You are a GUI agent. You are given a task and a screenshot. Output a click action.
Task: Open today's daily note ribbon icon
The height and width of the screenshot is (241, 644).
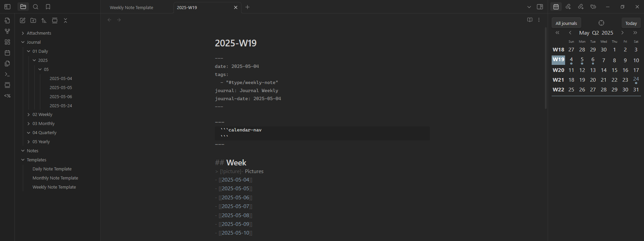pos(7,53)
